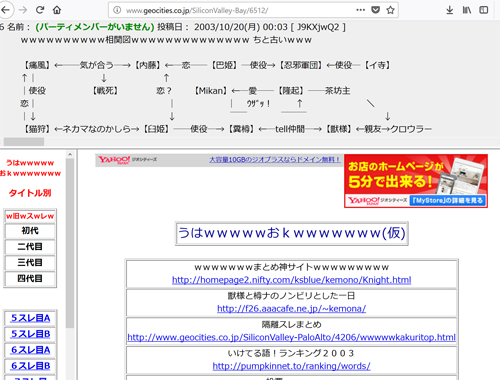The image size is (500, 380).
Task: Click the 【巴姫】 node in the diagram
Action: click(225, 65)
